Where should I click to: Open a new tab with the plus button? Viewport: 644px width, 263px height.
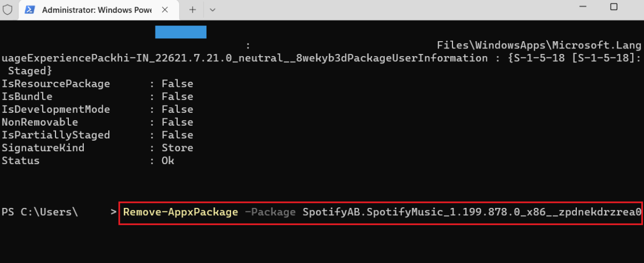(193, 9)
